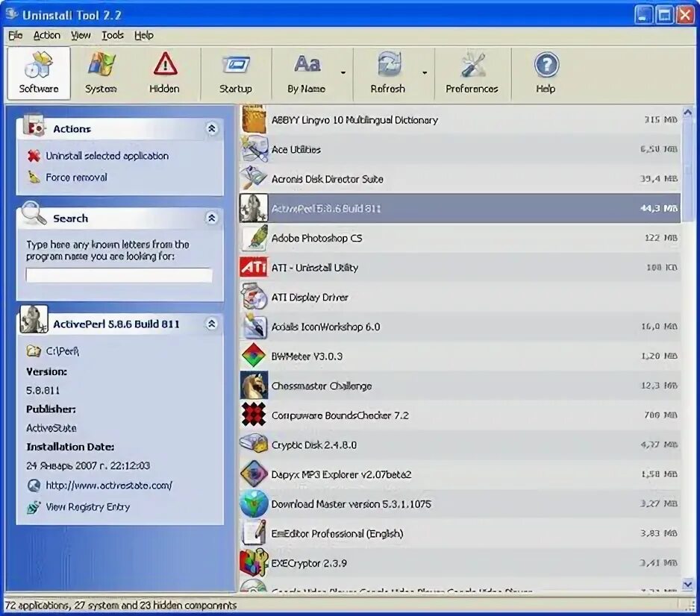Click the Ace Utilities icon
Viewport: 700px width, 616px height.
[254, 149]
